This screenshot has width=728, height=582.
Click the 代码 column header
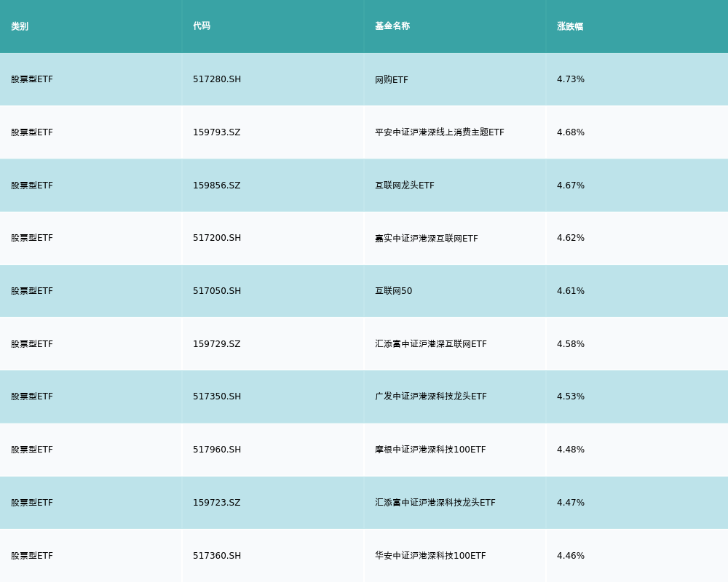(202, 26)
